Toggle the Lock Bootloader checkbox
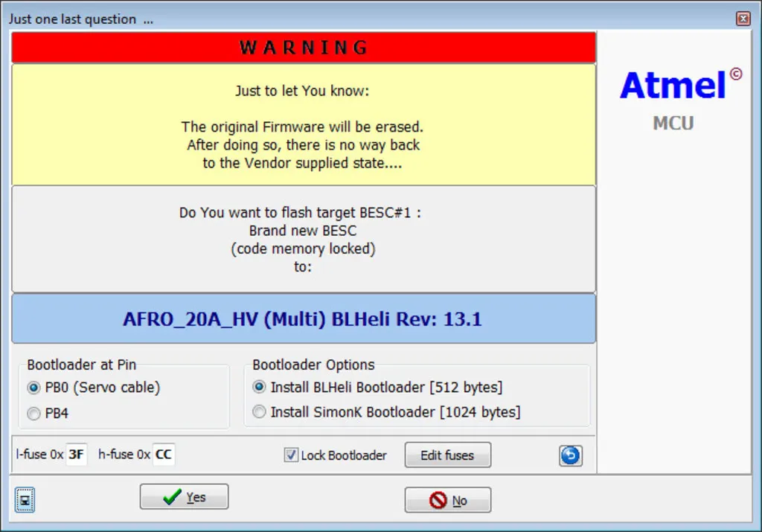Viewport: 762px width, 532px height. click(x=291, y=455)
